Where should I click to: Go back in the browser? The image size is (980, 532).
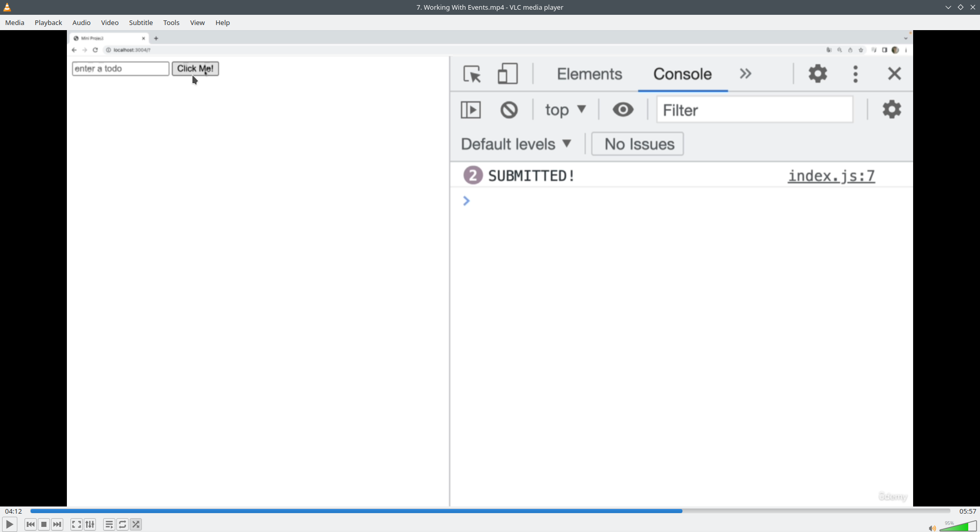tap(75, 50)
